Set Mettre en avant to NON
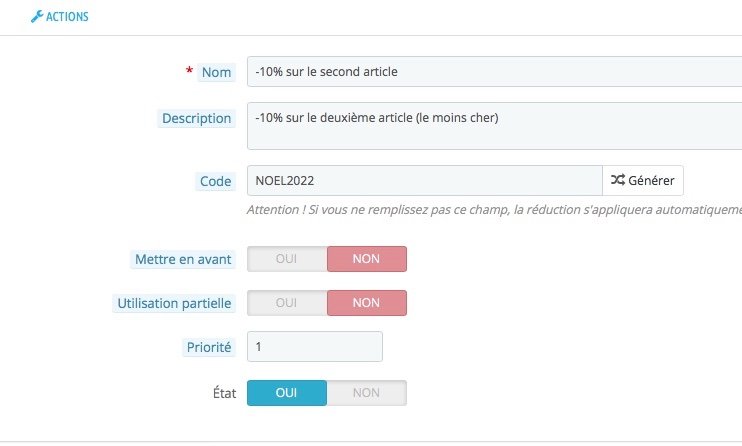This screenshot has width=742, height=446. pos(367,259)
